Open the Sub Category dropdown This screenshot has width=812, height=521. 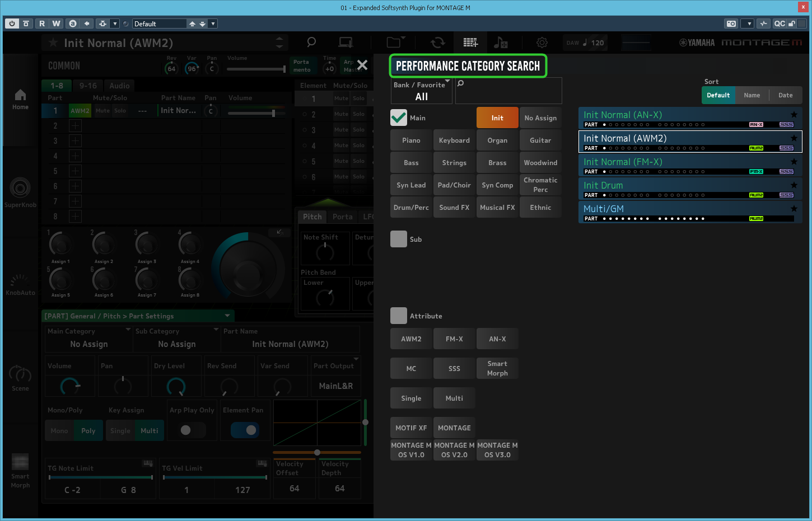[177, 338]
